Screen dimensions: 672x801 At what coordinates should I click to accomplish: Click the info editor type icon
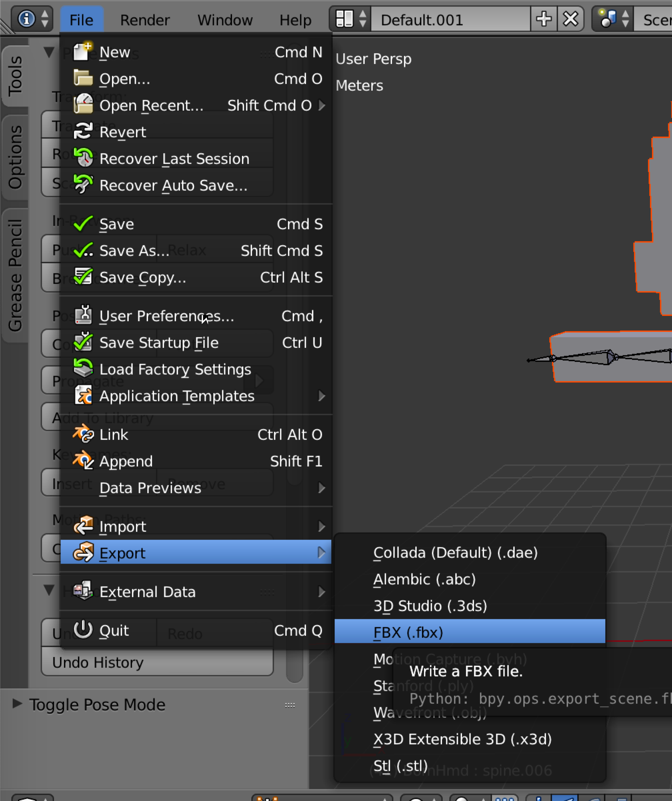pos(26,19)
